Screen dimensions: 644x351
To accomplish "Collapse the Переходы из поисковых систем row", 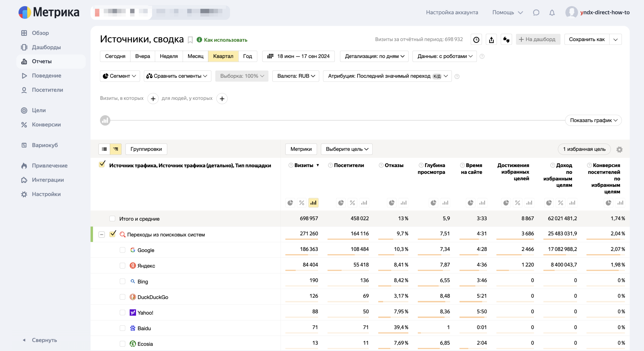I will tap(101, 235).
